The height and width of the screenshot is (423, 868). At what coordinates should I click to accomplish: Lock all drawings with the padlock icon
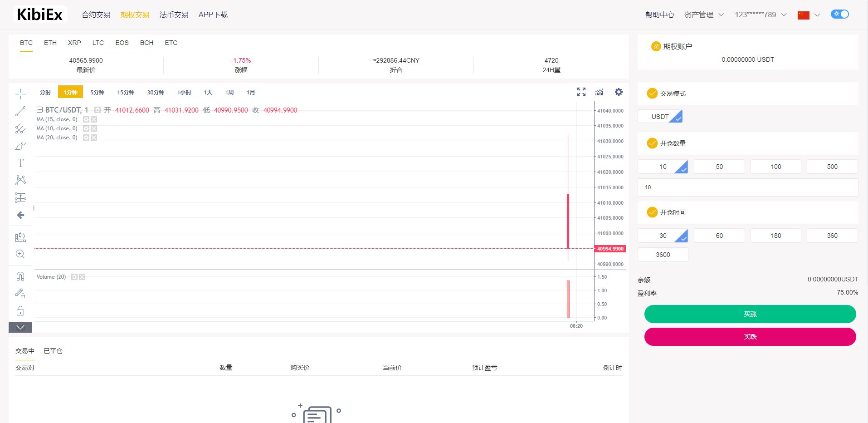[20, 310]
